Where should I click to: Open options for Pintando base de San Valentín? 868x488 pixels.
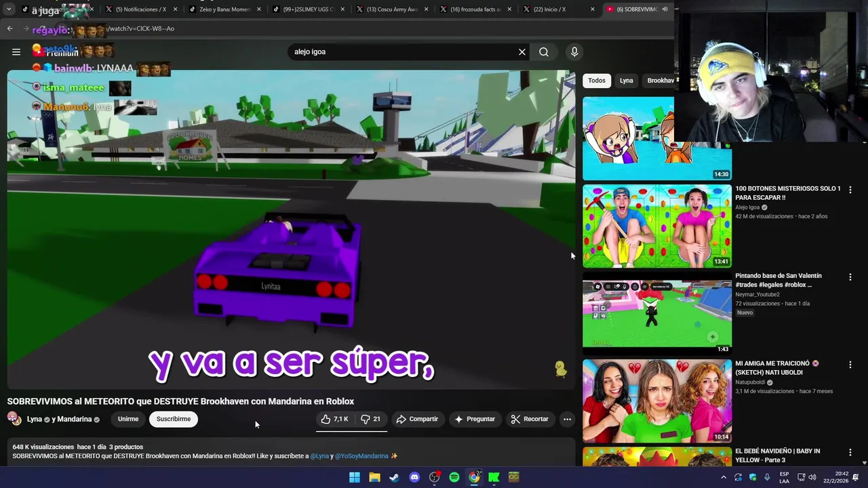coord(850,277)
